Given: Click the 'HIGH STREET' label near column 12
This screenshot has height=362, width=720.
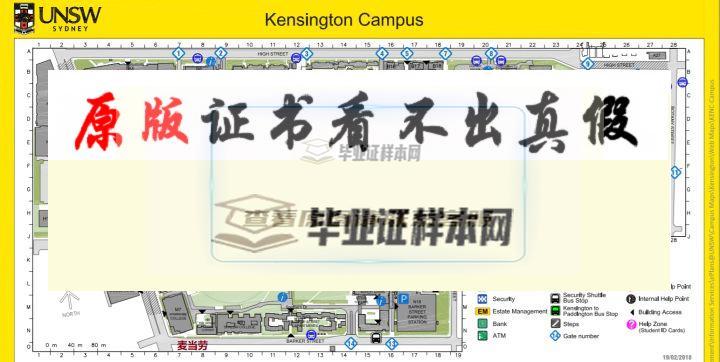Looking at the screenshot, I should [x=273, y=54].
